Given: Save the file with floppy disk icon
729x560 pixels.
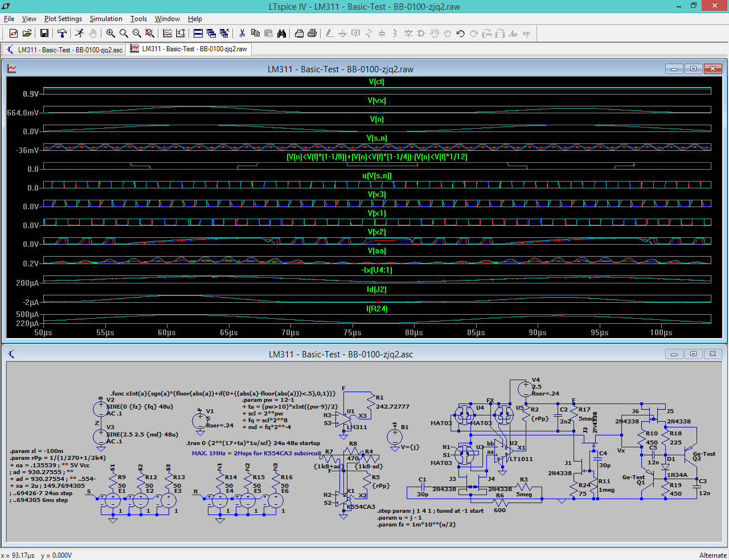Looking at the screenshot, I should click(x=44, y=34).
